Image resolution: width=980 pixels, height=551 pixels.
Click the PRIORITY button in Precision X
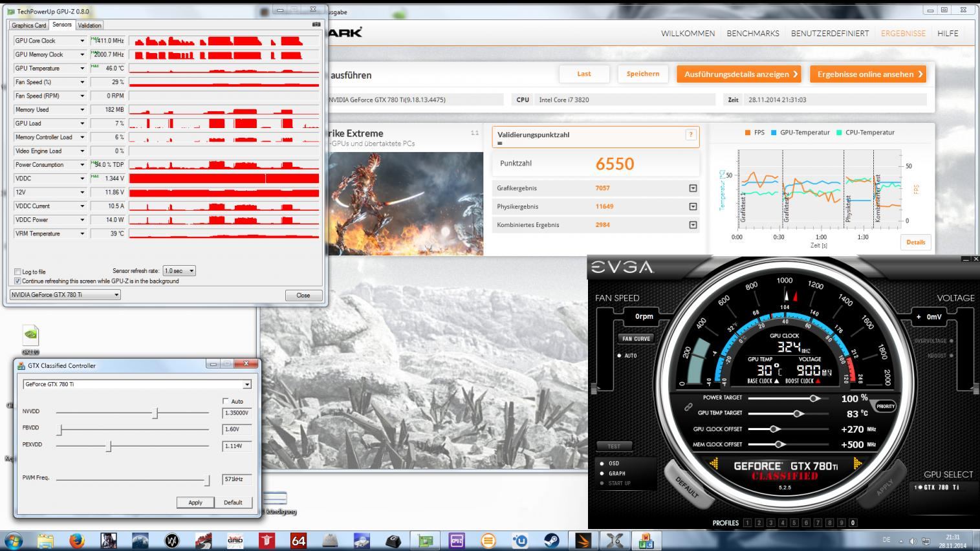click(886, 406)
